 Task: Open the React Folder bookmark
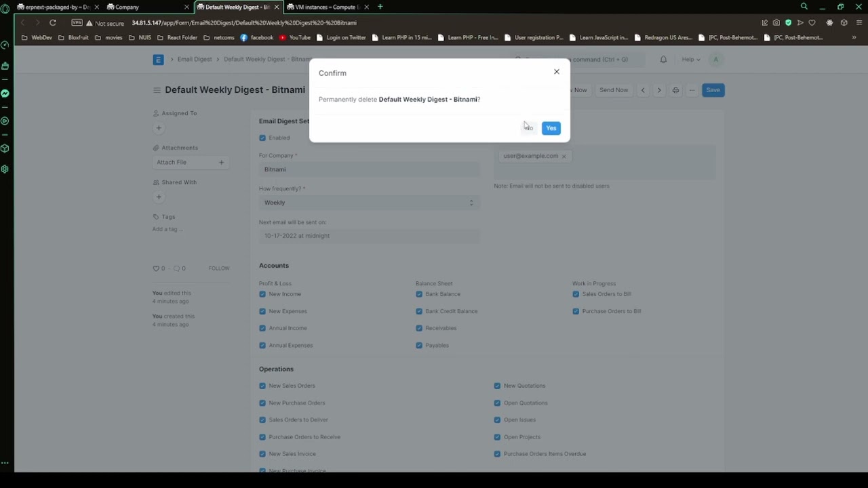click(x=177, y=38)
